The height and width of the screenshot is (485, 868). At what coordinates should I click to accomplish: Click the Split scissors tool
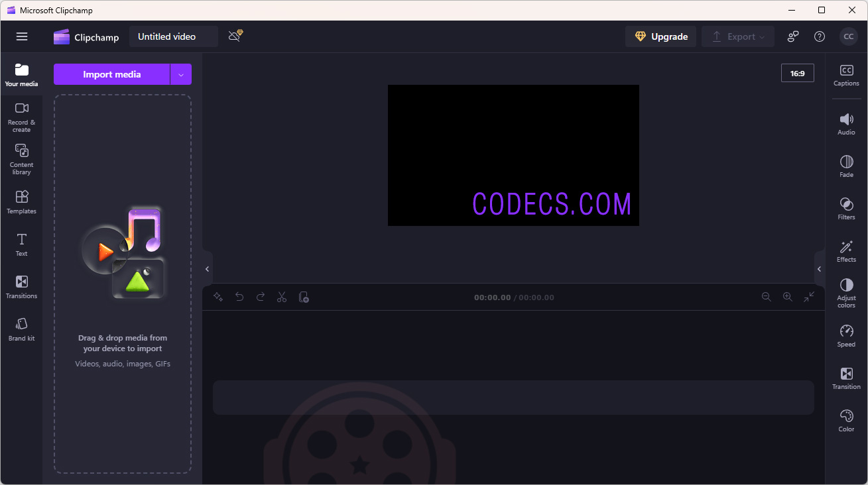click(282, 297)
